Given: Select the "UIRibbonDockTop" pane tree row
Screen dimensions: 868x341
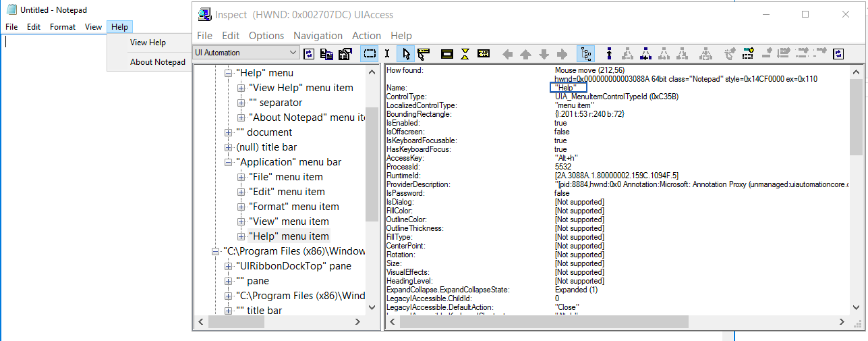Looking at the screenshot, I should coord(293,266).
